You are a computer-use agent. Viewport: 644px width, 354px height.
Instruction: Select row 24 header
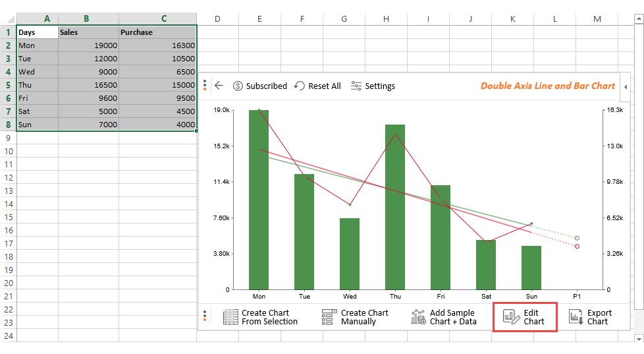click(8, 336)
